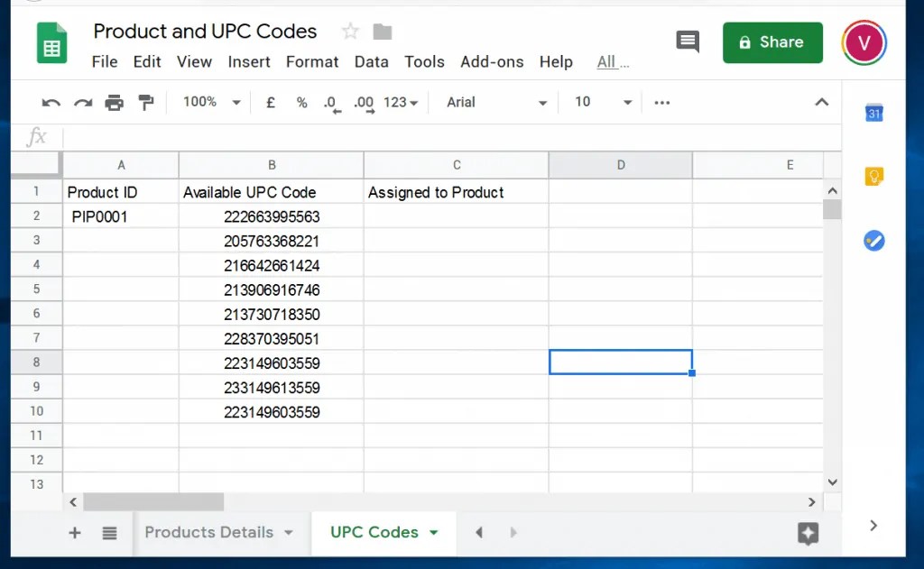924x569 pixels.
Task: Click the Undo arrow
Action: pos(51,102)
